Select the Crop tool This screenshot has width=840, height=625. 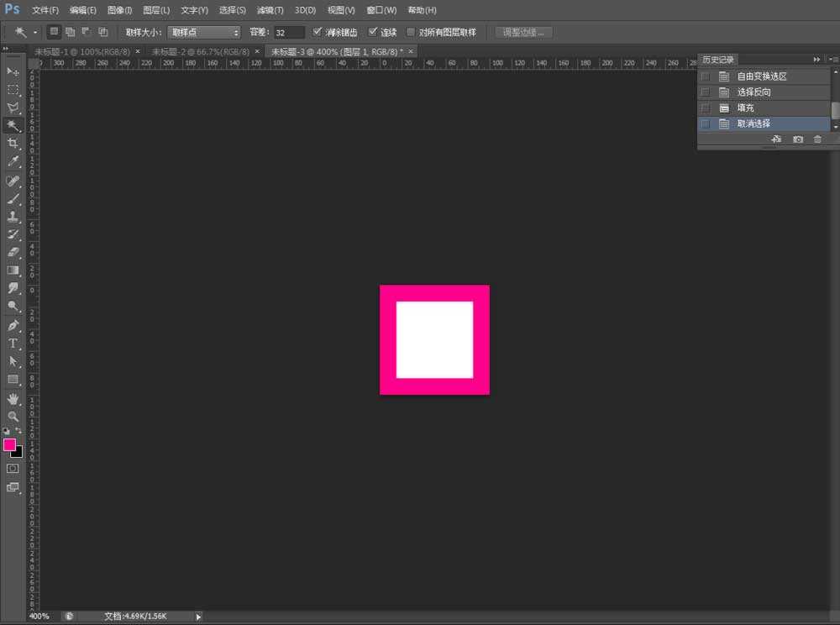coord(13,144)
